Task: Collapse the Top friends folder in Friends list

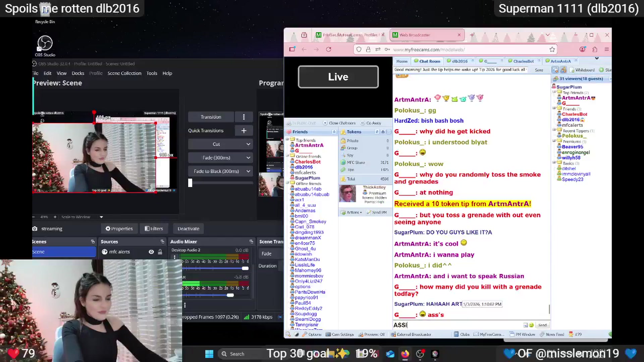Action: (x=287, y=140)
